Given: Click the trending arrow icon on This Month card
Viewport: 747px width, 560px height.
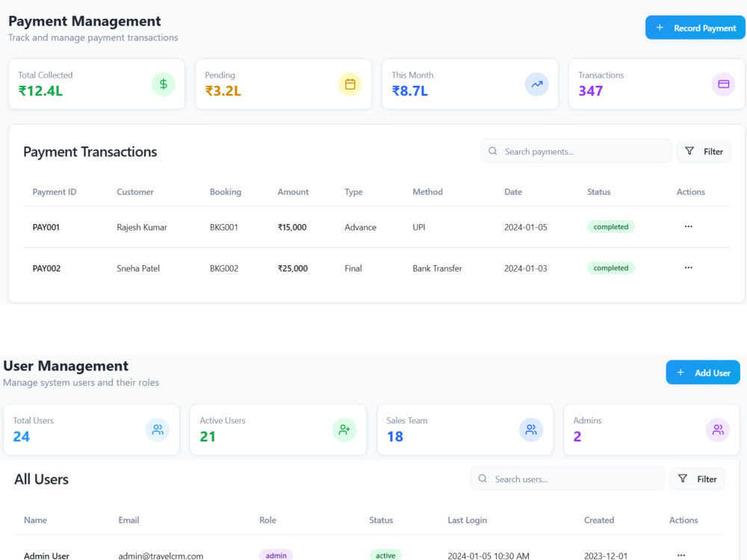Looking at the screenshot, I should point(537,84).
